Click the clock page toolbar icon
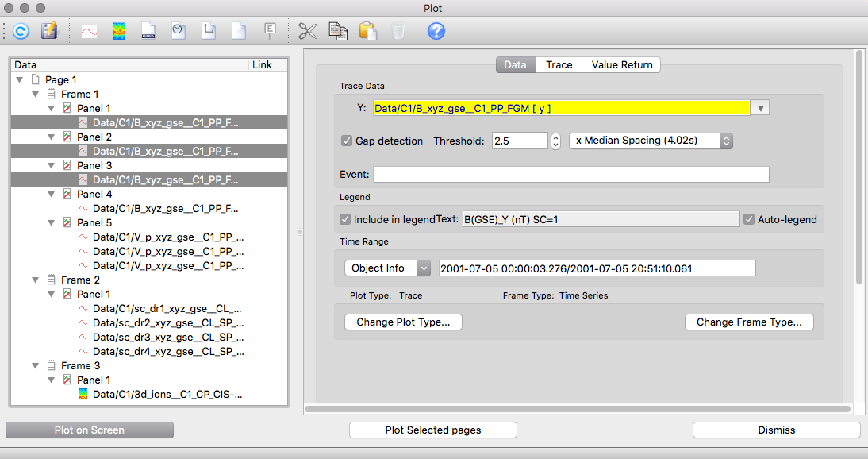 click(x=179, y=31)
